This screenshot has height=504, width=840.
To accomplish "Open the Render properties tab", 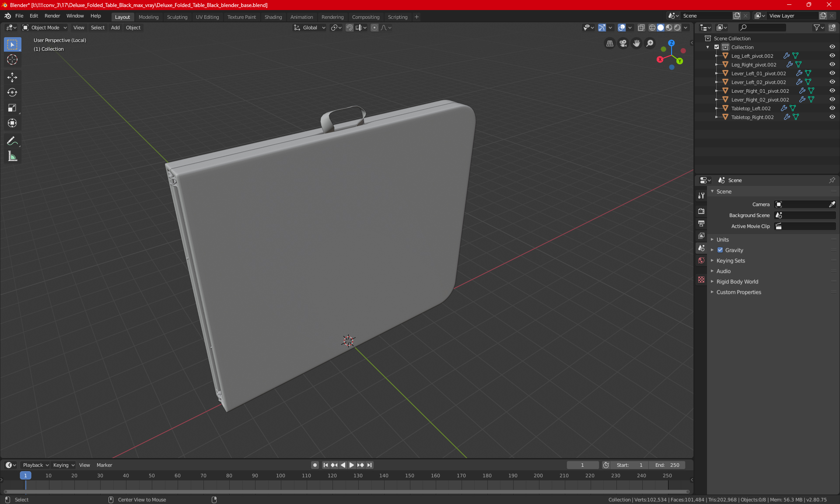I will 701,211.
